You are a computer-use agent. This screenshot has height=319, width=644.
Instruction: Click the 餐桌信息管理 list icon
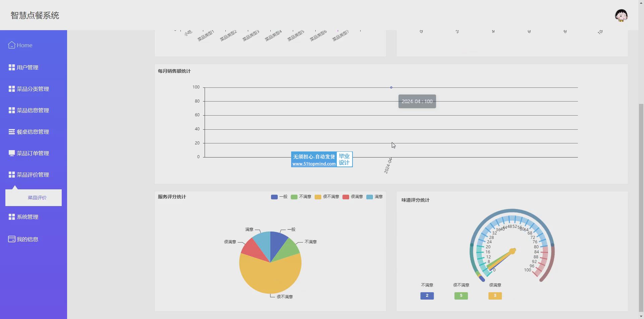click(12, 132)
